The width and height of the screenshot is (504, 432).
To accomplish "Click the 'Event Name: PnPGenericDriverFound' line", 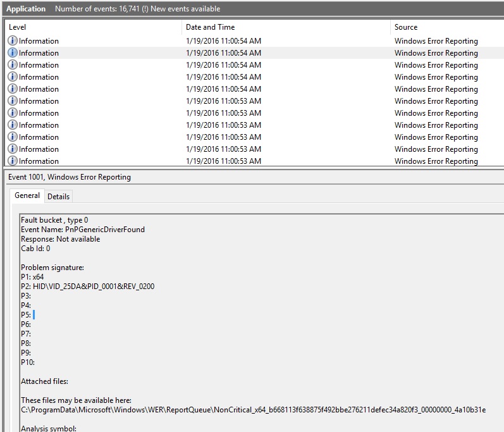I will click(83, 230).
